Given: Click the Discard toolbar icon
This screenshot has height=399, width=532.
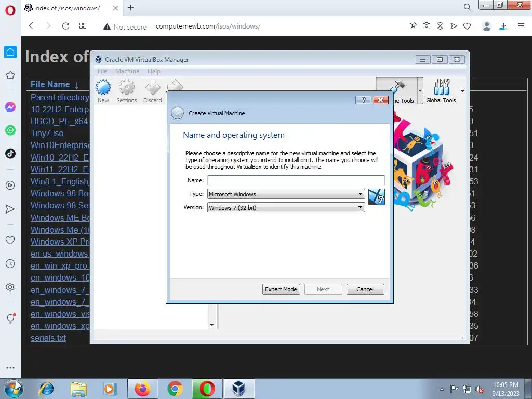Looking at the screenshot, I should pyautogui.click(x=153, y=90).
